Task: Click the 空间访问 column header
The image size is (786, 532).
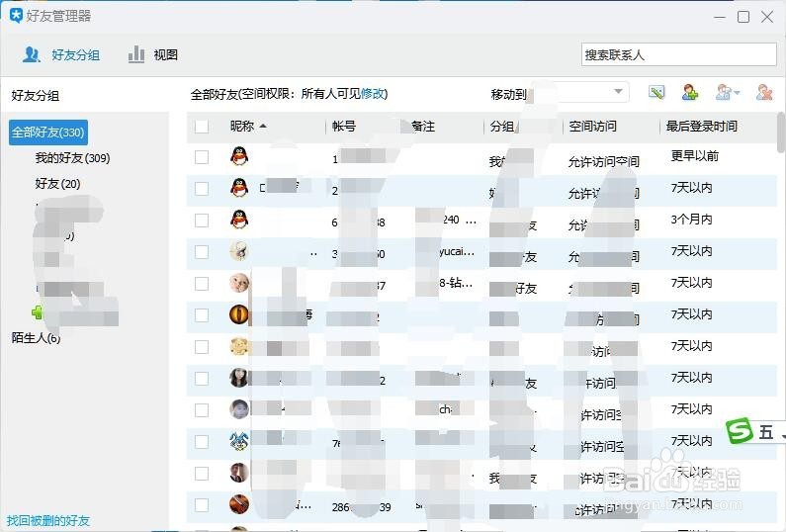Action: pyautogui.click(x=592, y=127)
